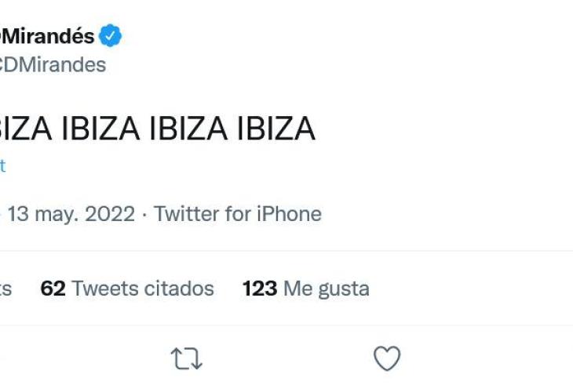Viewport: 573px width, 392px height.
Task: View the 62 Tweets citados list
Action: pos(127,289)
